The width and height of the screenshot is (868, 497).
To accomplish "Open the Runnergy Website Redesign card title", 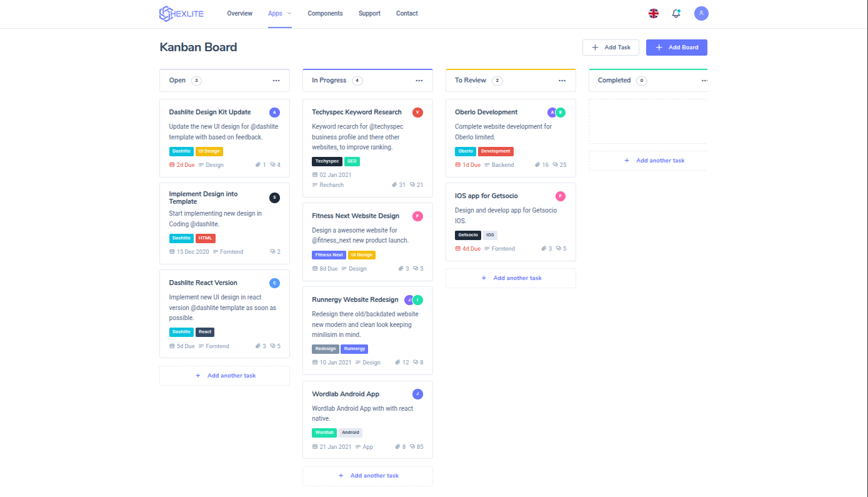I will [x=355, y=300].
